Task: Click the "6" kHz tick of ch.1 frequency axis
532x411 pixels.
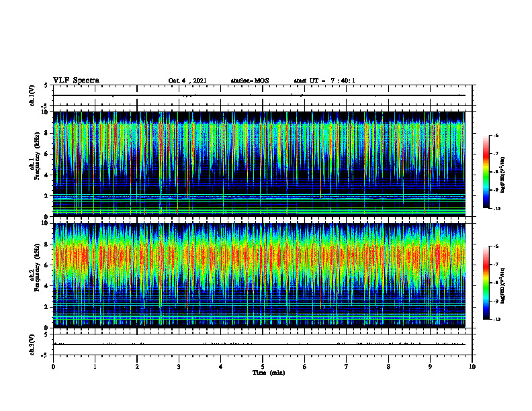Action: 47,154
